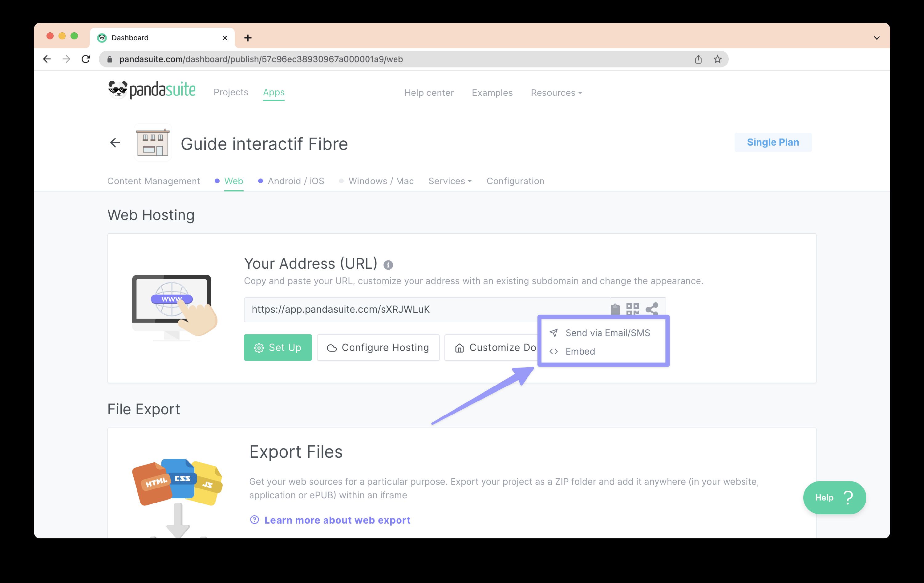Open the Services dropdown menu
Image resolution: width=924 pixels, height=583 pixels.
(x=450, y=181)
